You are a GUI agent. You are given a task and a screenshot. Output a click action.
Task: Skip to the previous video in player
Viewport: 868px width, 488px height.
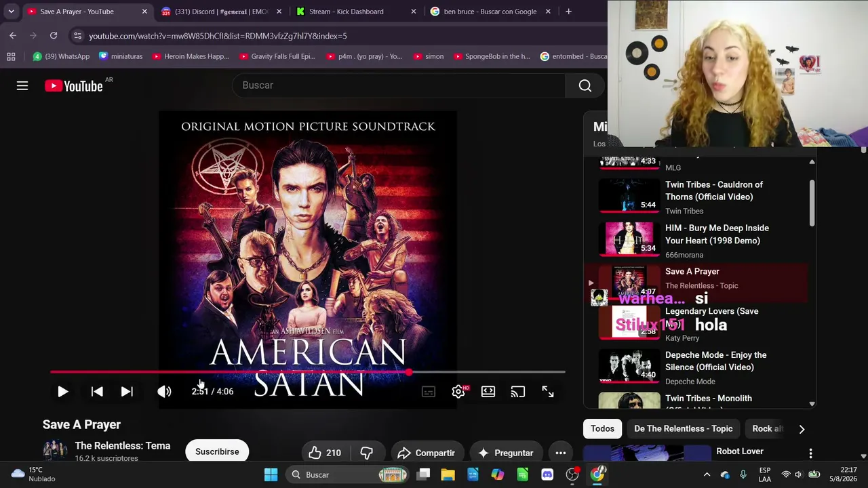point(97,391)
